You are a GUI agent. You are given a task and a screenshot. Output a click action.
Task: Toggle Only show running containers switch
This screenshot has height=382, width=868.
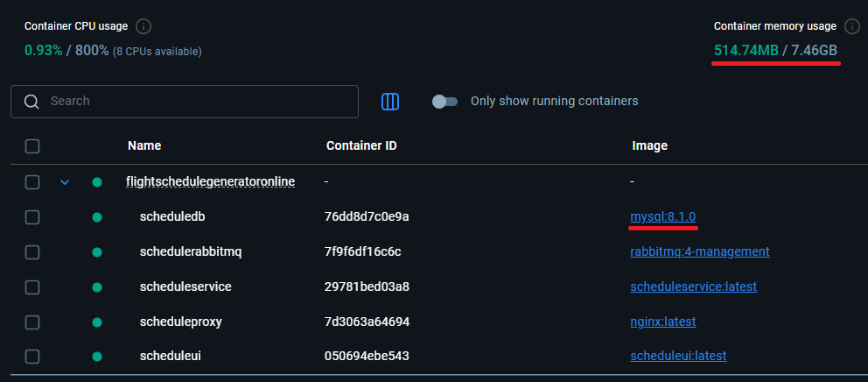(444, 102)
